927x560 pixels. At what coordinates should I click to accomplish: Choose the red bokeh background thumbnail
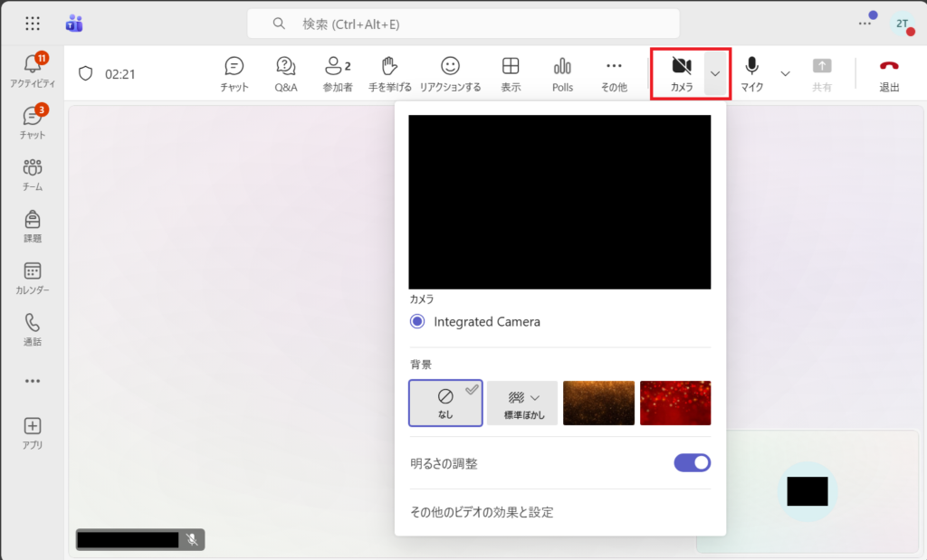(675, 403)
